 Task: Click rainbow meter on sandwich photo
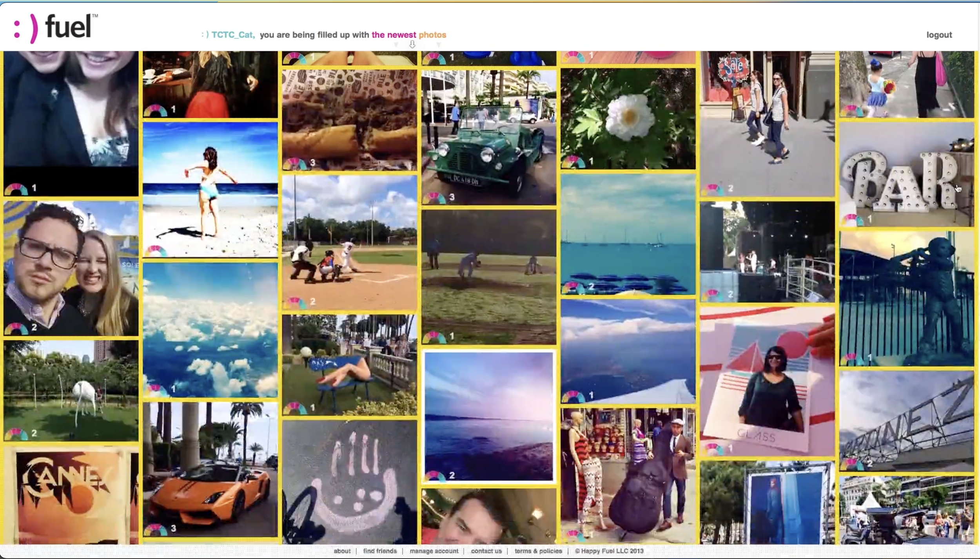(294, 164)
